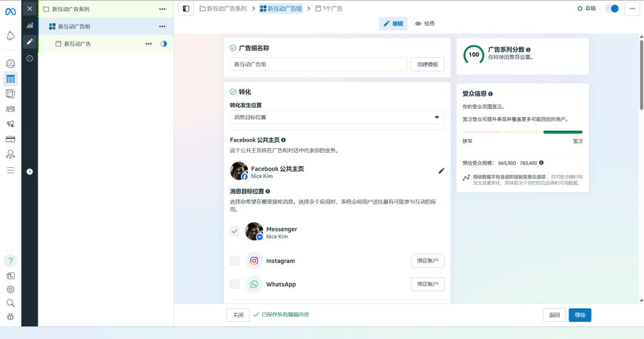644x339 pixels.
Task: Open the notifications bell icon
Action: pos(10,36)
